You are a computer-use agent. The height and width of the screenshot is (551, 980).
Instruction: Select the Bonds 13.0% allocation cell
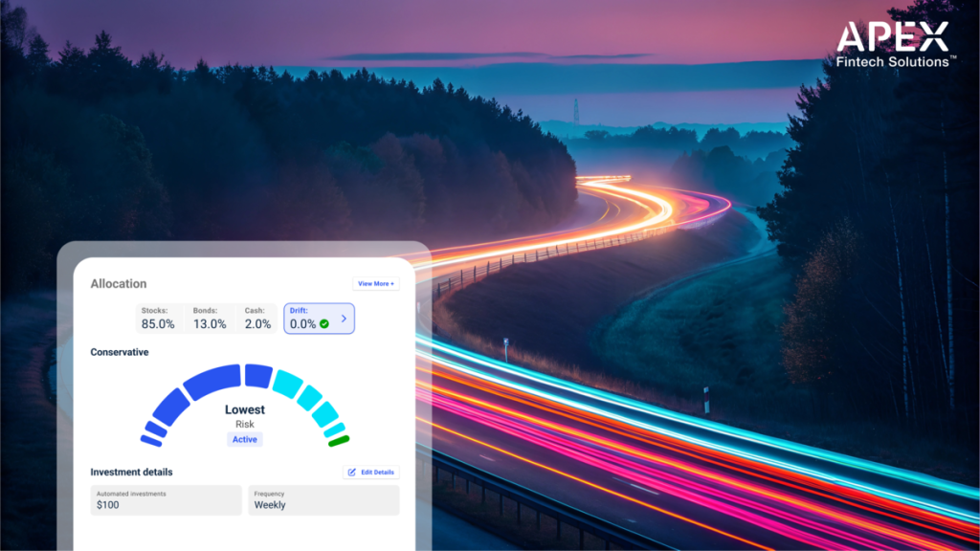pyautogui.click(x=210, y=319)
